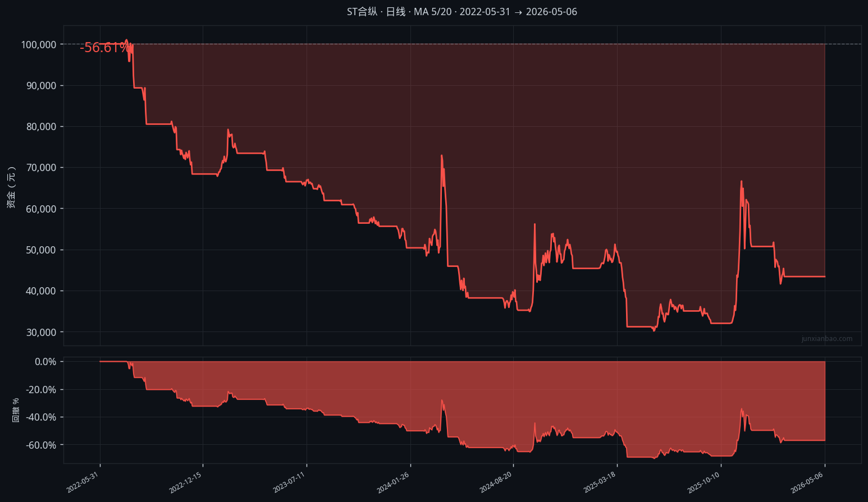Click the 30,000 y-axis tick label
Image resolution: width=868 pixels, height=502 pixels.
click(x=41, y=332)
